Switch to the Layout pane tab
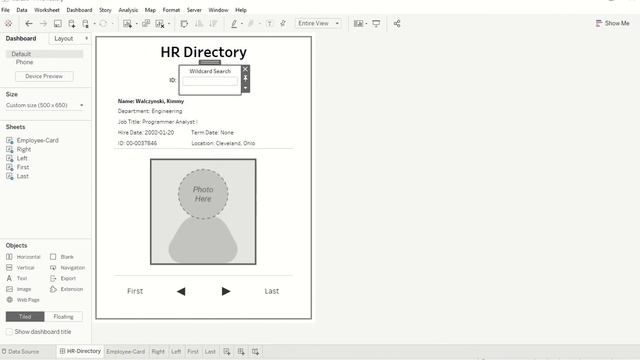 click(x=64, y=38)
